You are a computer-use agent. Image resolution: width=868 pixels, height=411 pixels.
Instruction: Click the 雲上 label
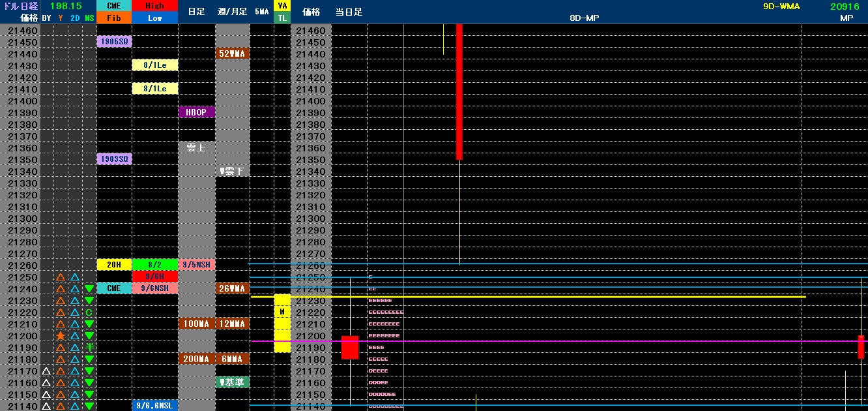click(x=196, y=148)
